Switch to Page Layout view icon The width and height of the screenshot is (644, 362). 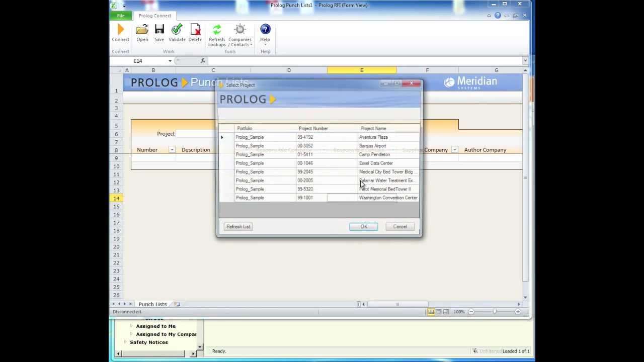coord(438,312)
